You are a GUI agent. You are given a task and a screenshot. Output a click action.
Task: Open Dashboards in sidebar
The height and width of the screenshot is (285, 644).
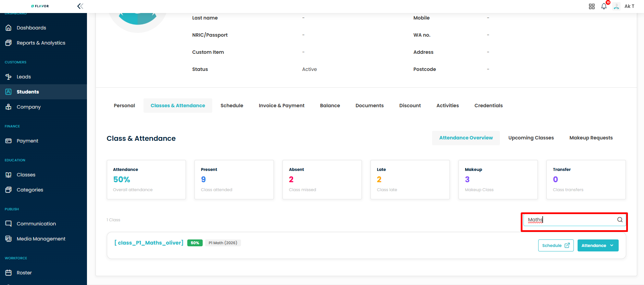pyautogui.click(x=43, y=28)
